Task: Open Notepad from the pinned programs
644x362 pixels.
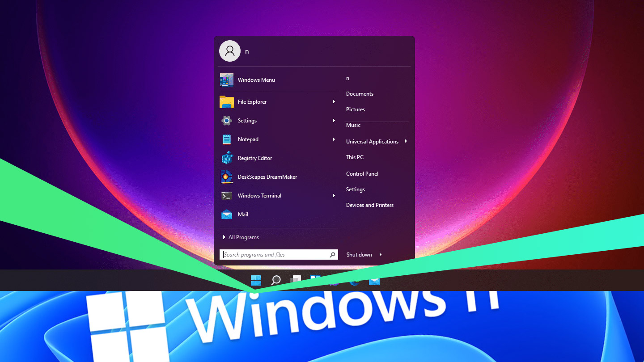Action: click(248, 139)
